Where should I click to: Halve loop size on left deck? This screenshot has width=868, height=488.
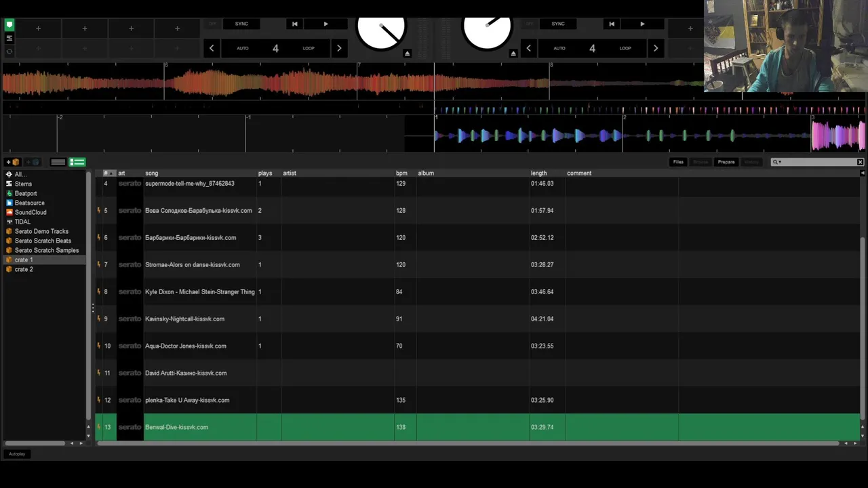212,48
